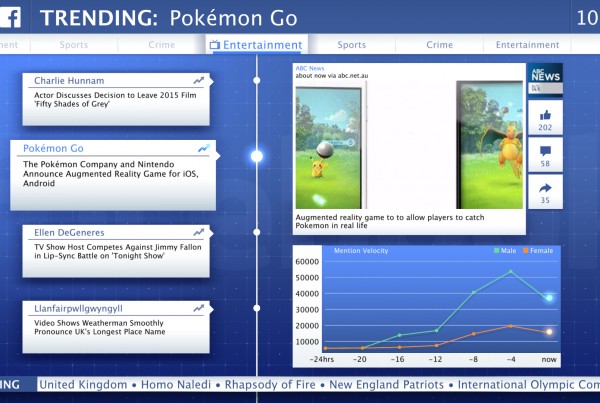
Task: Click 'Mention Velocity' chart title
Action: (x=361, y=251)
